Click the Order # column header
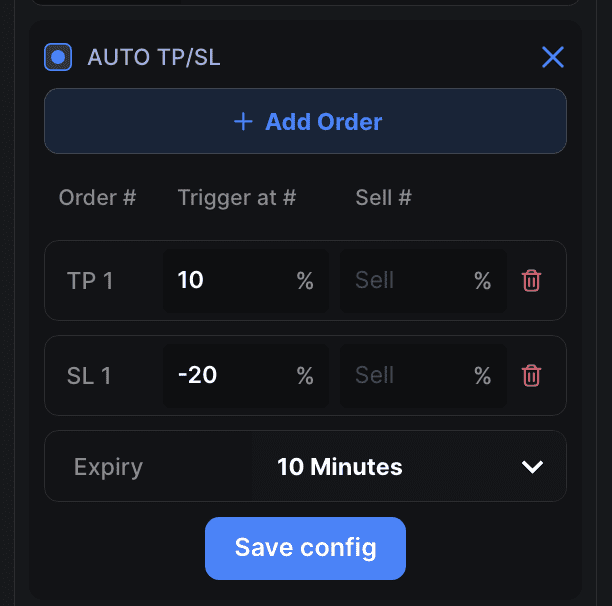Viewport: 612px width, 606px height. click(x=97, y=197)
